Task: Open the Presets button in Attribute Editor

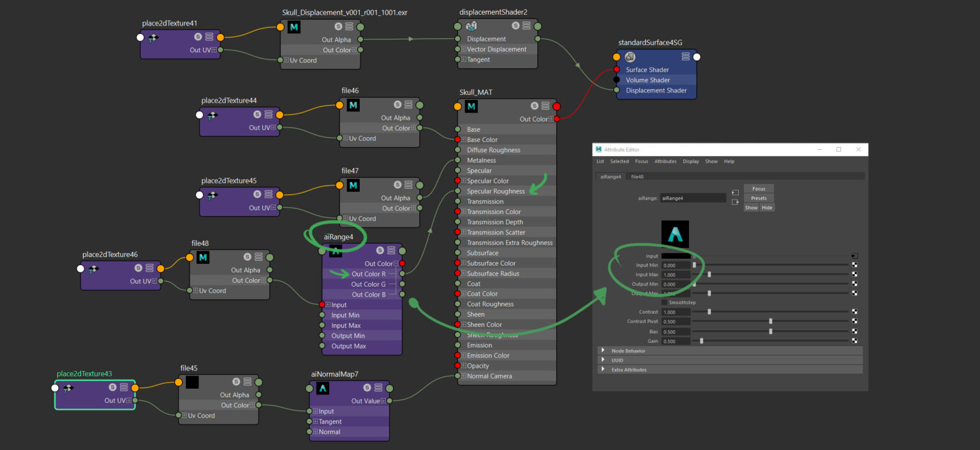Action: (759, 198)
